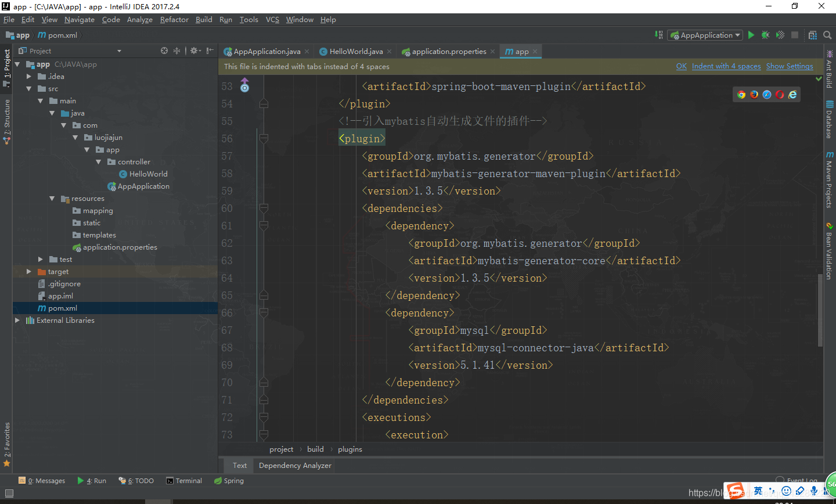
Task: Open pom.xml in Opera browser
Action: (x=780, y=94)
